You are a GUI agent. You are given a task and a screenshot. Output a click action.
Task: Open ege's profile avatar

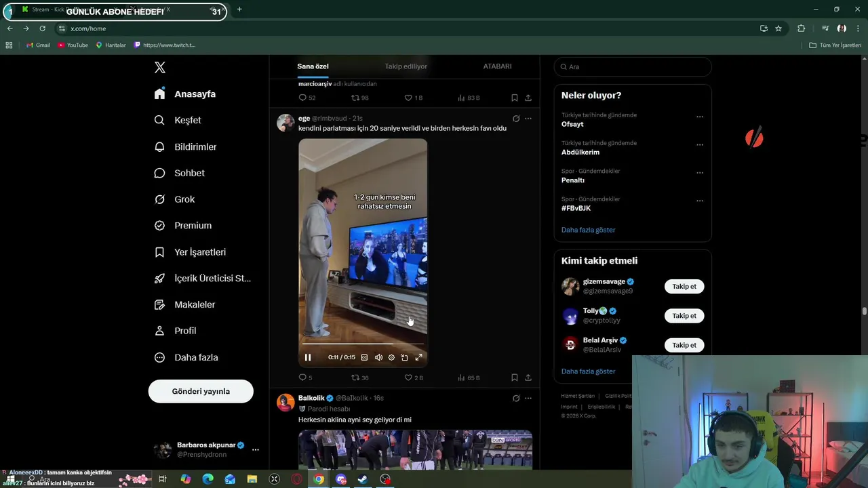point(285,123)
